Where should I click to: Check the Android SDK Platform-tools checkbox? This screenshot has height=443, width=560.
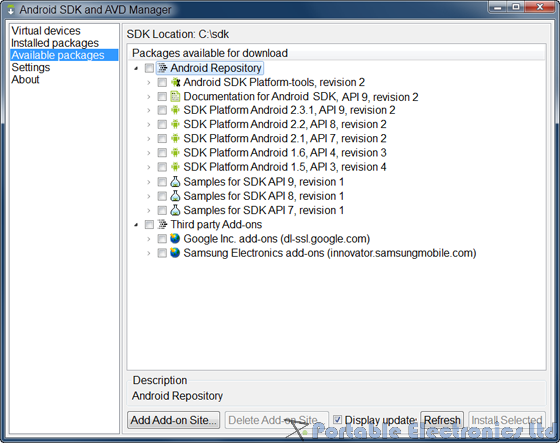162,83
